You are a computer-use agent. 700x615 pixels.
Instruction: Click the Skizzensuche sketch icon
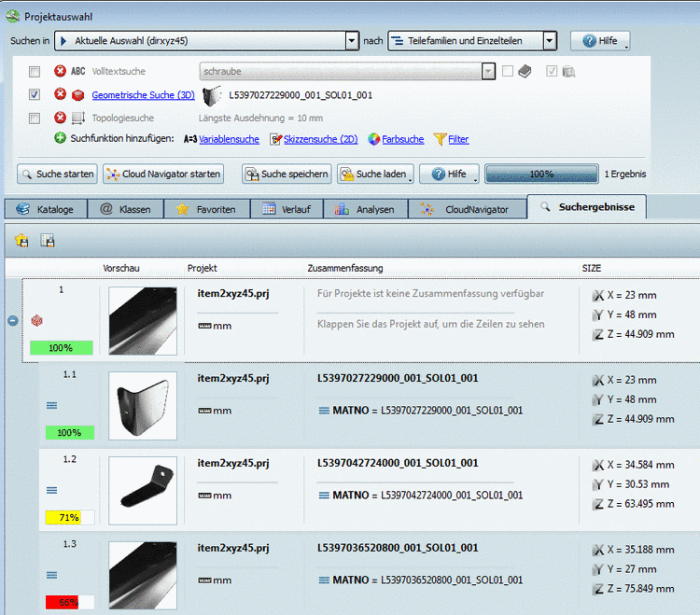point(276,139)
